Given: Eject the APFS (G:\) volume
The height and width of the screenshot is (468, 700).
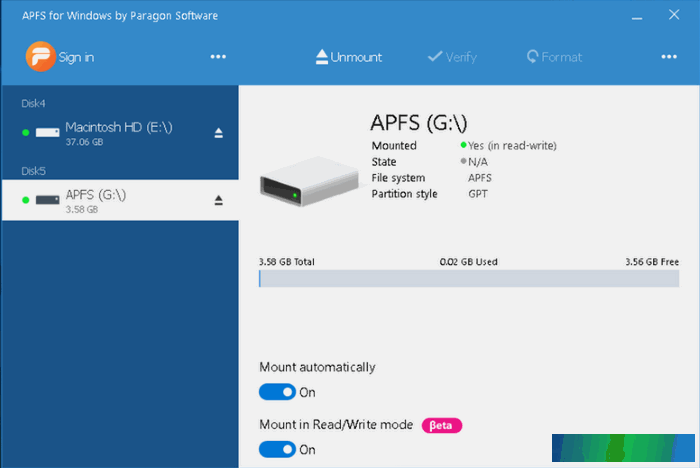Looking at the screenshot, I should [x=218, y=201].
